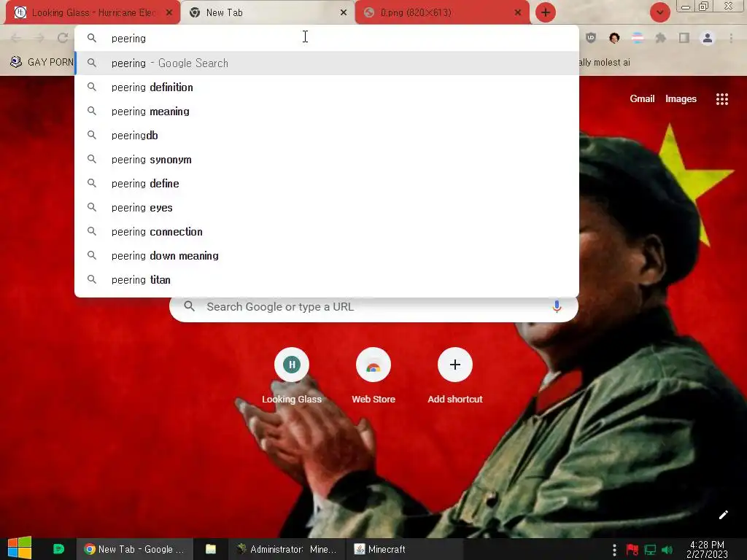Close the Looking Glass tab
747x560 pixels.
pyautogui.click(x=169, y=13)
